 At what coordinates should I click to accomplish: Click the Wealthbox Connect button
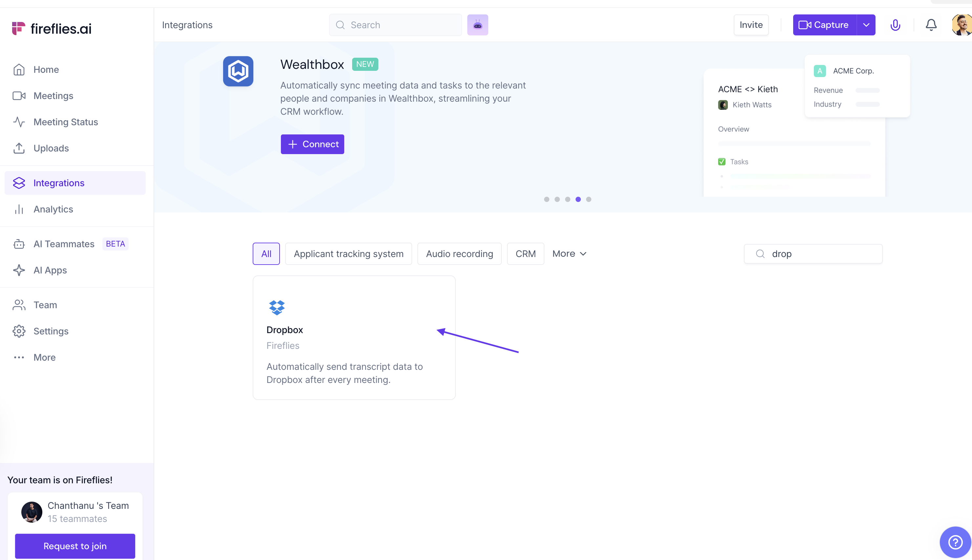click(x=312, y=144)
